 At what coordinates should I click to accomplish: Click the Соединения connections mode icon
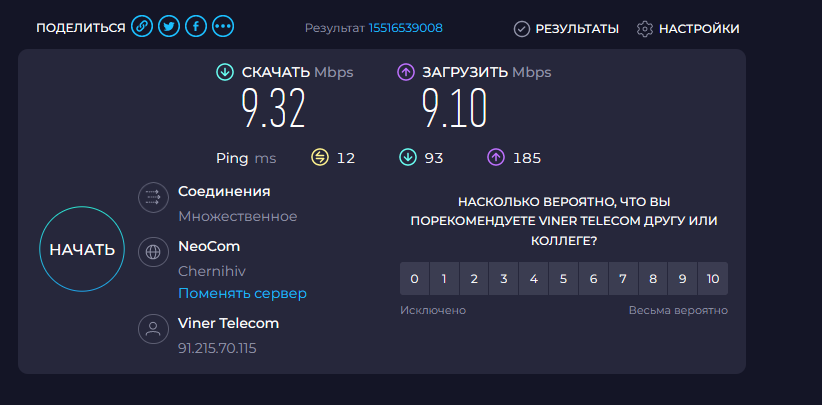[153, 198]
